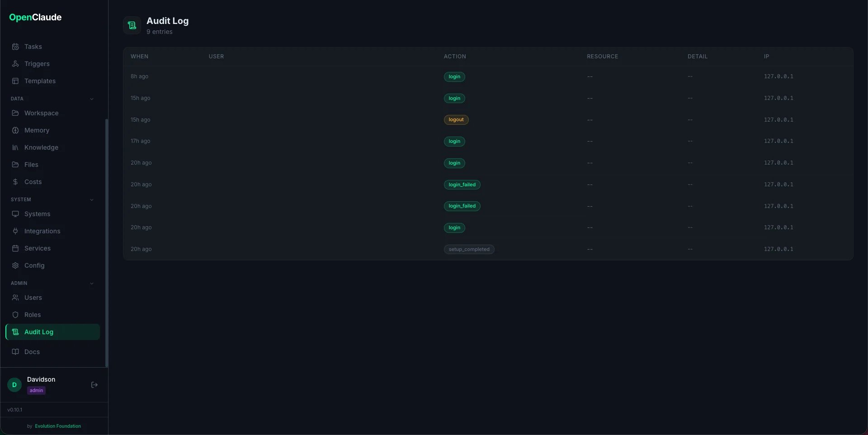Click the Services calendar icon
Viewport: 868px width, 435px height.
[x=15, y=248]
